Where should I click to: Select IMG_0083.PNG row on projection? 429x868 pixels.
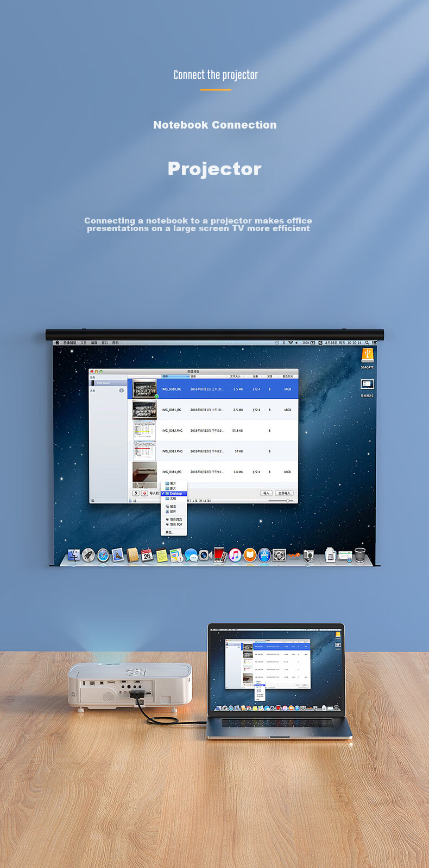[213, 451]
